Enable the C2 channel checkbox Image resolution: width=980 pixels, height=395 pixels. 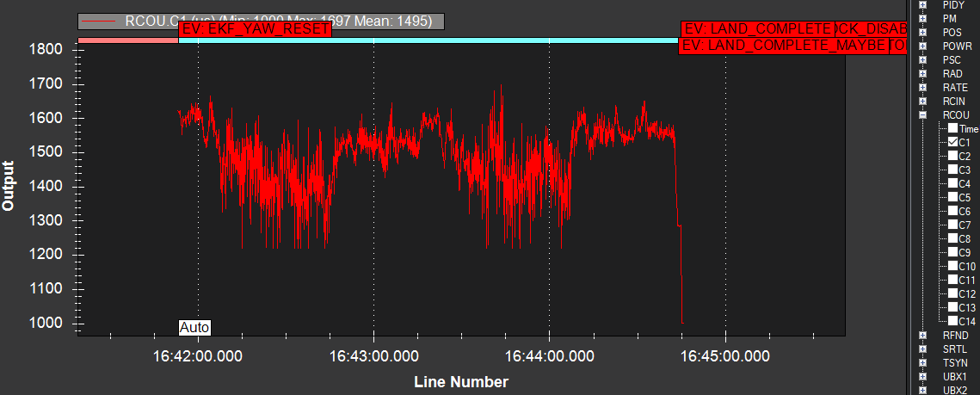tap(953, 156)
